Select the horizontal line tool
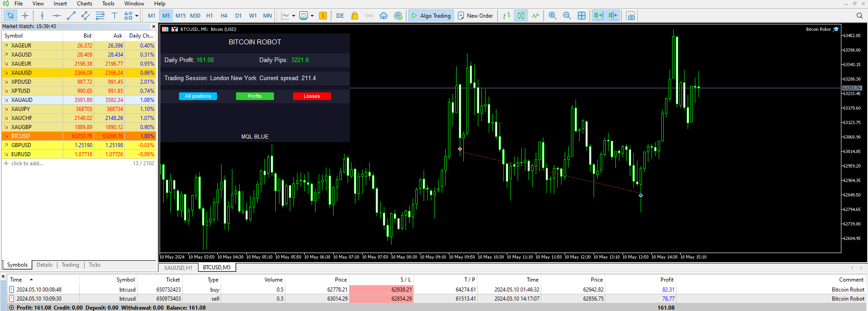Image resolution: width=868 pixels, height=311 pixels. (x=57, y=16)
